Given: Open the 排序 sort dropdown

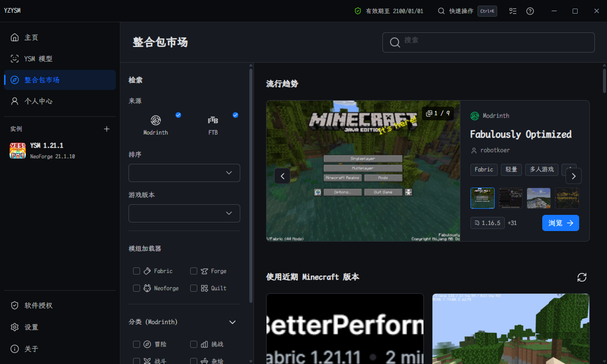Looking at the screenshot, I should tap(184, 173).
